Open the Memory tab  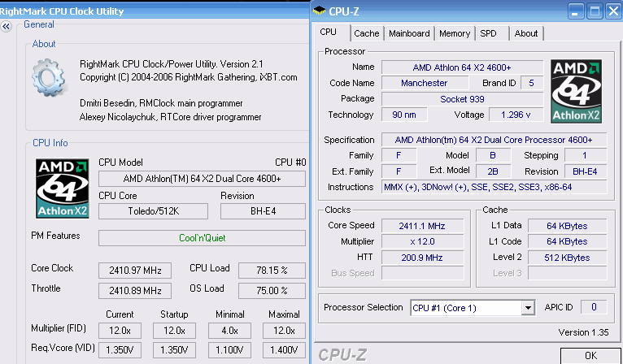pyautogui.click(x=455, y=33)
